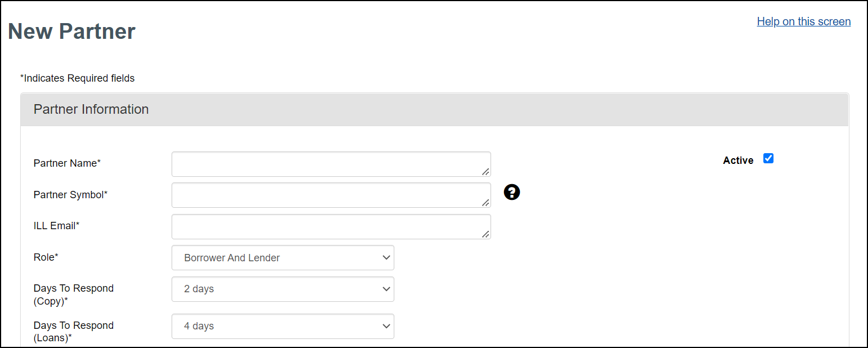Screen dimensions: 868x348
Task: Open the Role dropdown
Action: (x=283, y=258)
